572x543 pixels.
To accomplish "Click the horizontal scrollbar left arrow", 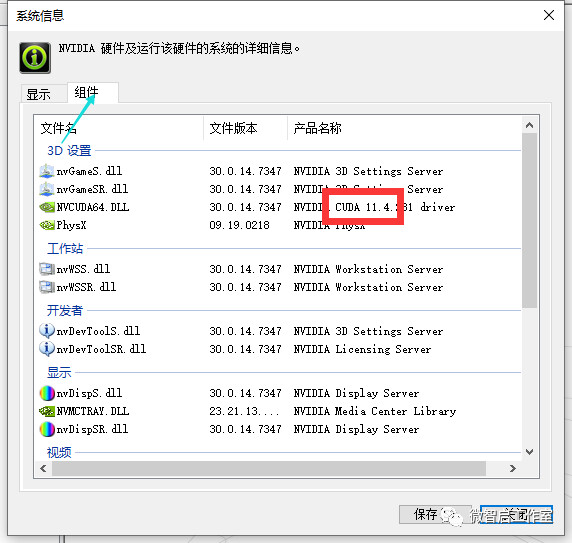I will pyautogui.click(x=43, y=468).
